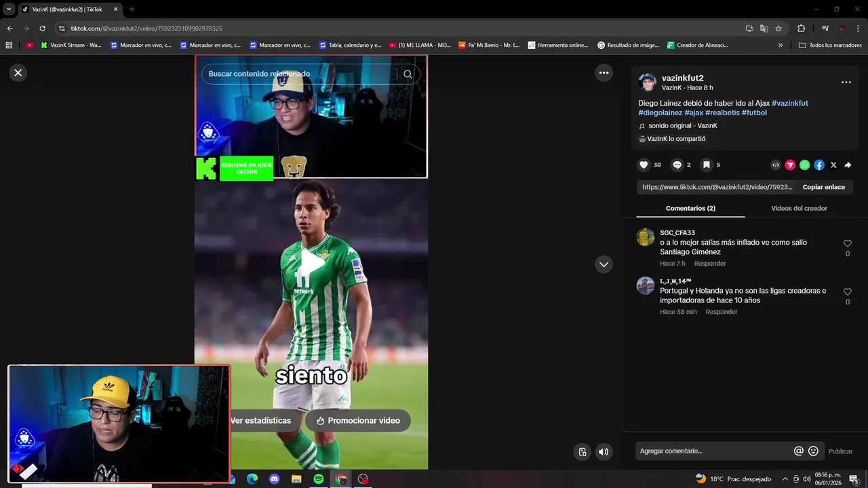Screen dimensions: 868x488
Task: Open the weather widget 18°C
Action: coord(734,479)
